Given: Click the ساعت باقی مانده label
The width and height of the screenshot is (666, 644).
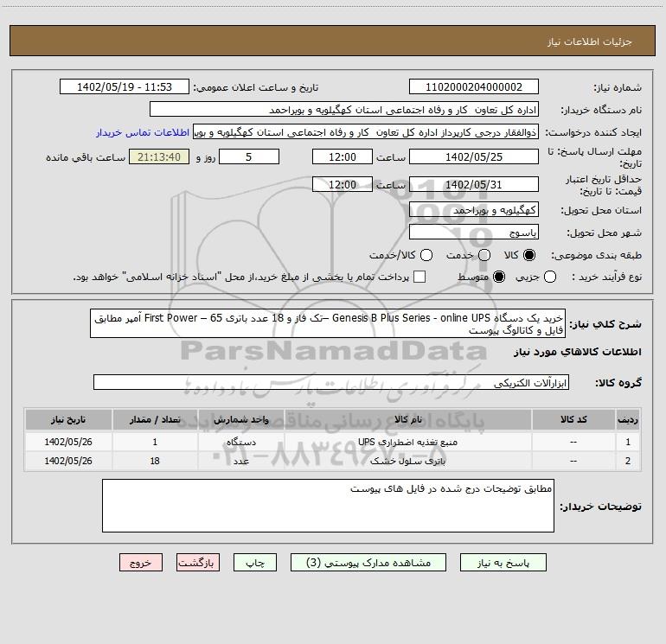Looking at the screenshot, I should click(x=86, y=157).
